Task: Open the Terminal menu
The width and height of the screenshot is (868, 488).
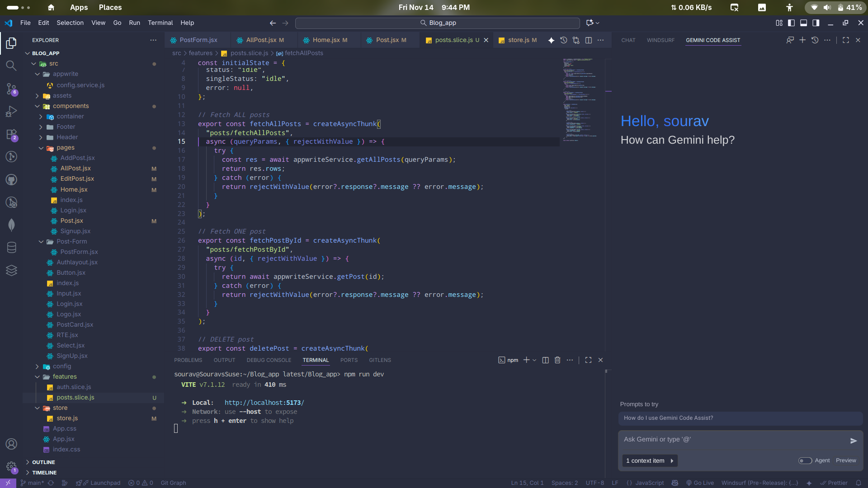Action: (x=160, y=23)
